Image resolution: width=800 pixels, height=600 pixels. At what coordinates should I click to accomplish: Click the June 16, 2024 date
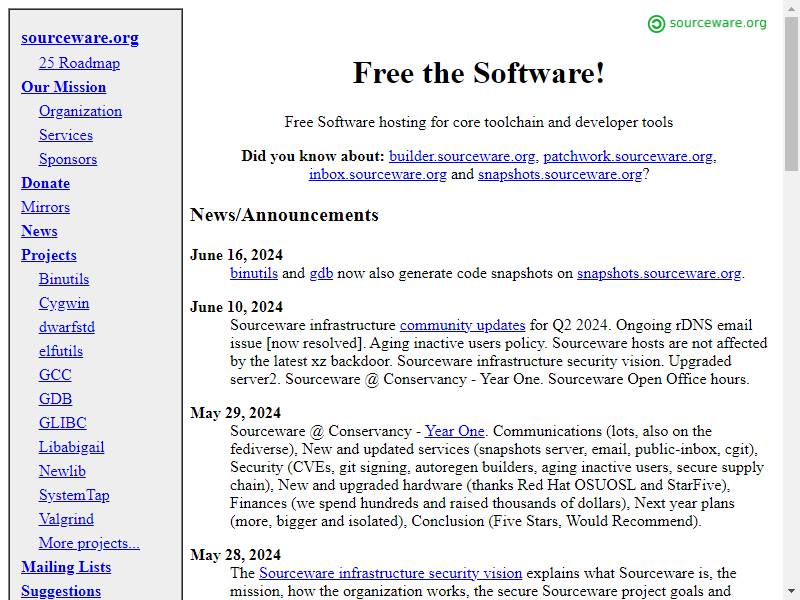[x=236, y=255]
